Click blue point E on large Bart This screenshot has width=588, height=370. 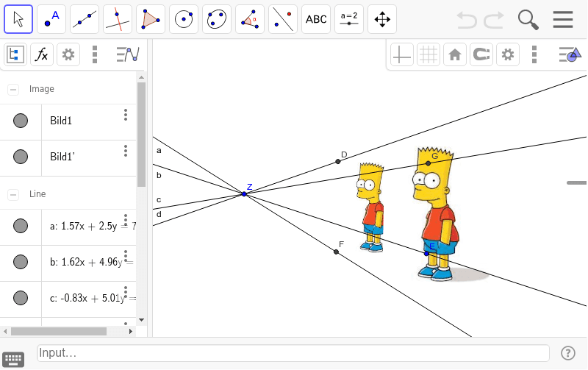pos(426,254)
